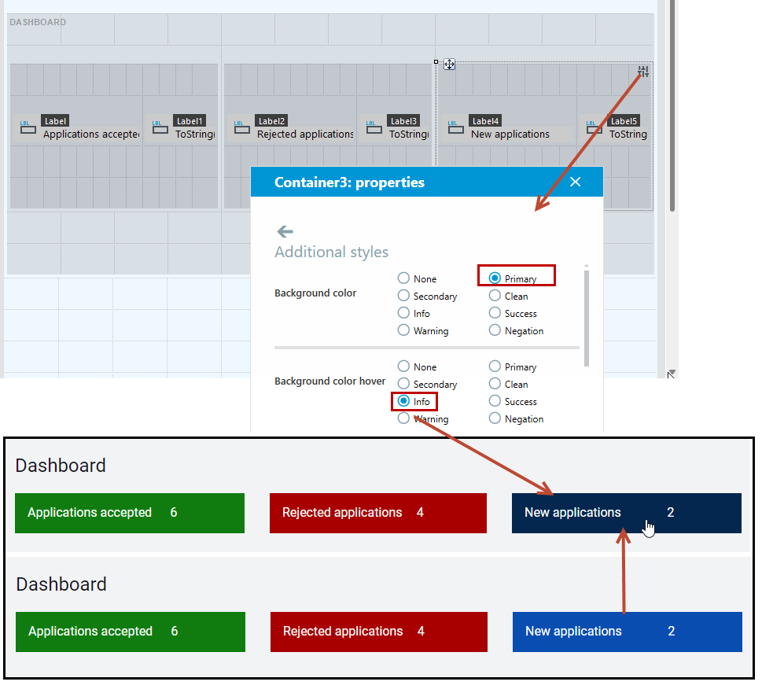Image resolution: width=762 pixels, height=700 pixels.
Task: Click the dark navy New applications tile
Action: [x=627, y=513]
